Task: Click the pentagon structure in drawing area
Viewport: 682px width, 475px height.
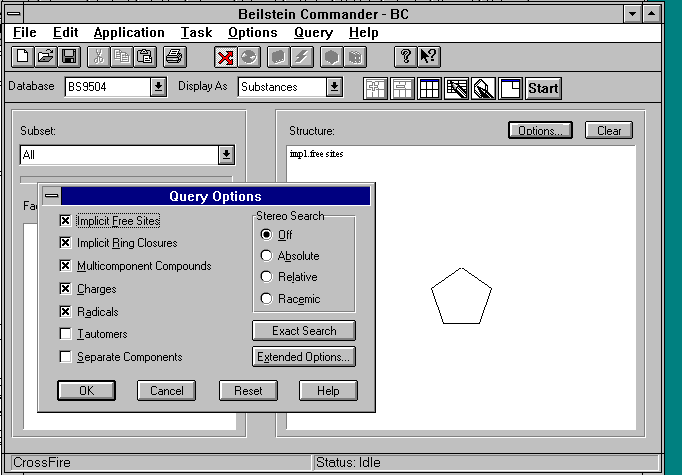Action: (461, 297)
